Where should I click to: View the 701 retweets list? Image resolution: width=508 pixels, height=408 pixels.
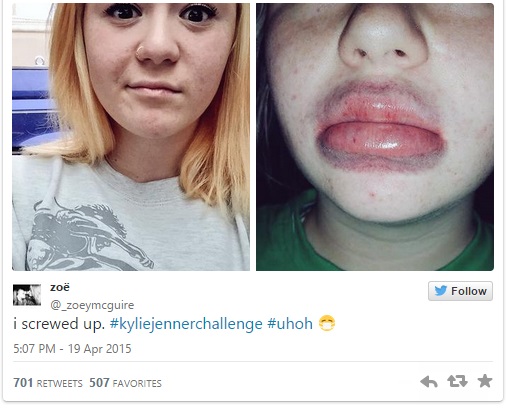48,383
